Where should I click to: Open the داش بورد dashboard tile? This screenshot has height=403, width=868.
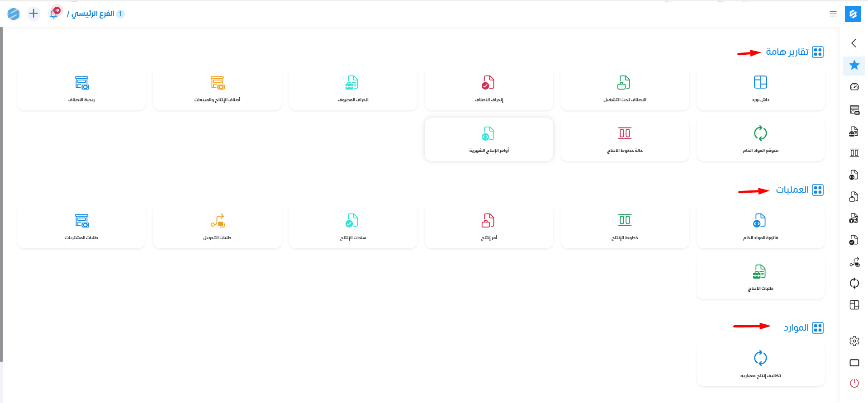point(760,89)
